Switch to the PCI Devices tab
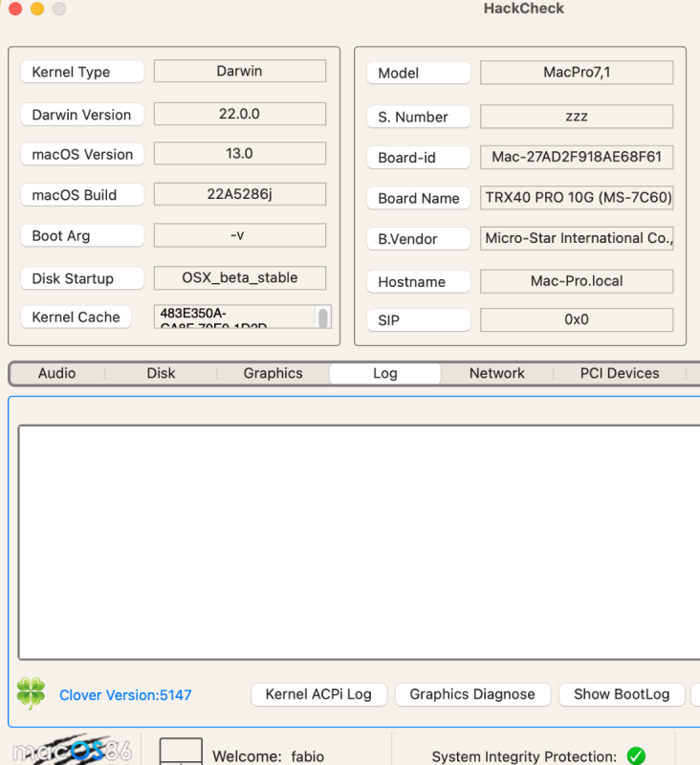700x765 pixels. click(x=620, y=373)
